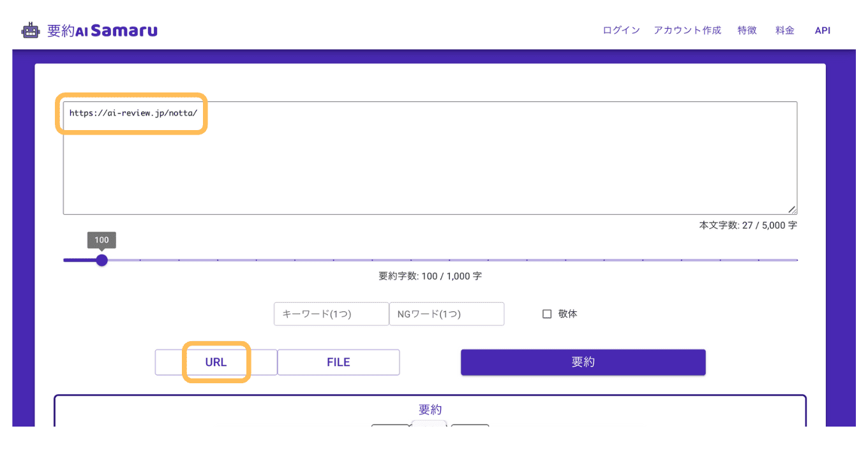
Task: Click inside the text area containing the URL
Action: tap(430, 157)
